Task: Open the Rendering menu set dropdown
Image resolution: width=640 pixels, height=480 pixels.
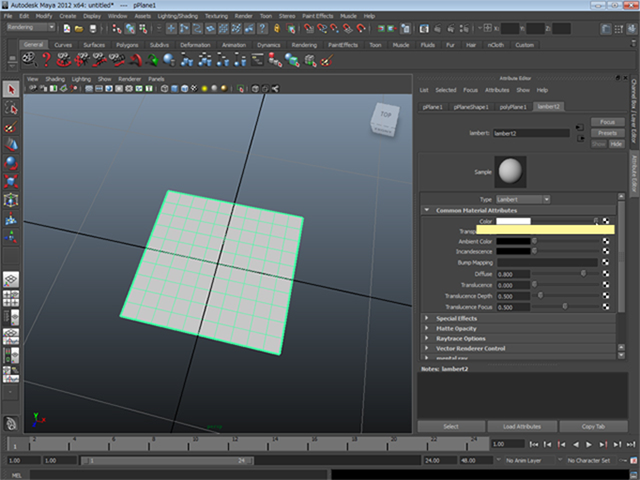Action: (x=31, y=27)
